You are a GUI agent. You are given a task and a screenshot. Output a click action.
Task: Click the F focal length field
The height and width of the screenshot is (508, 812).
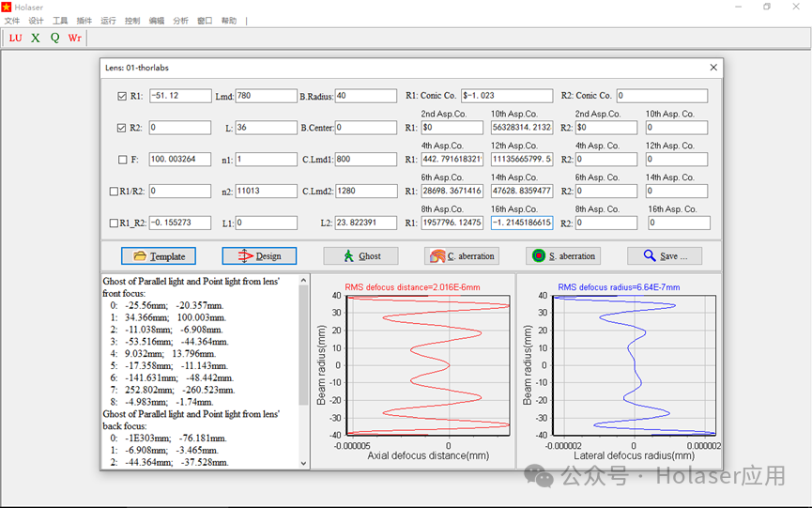(x=180, y=160)
